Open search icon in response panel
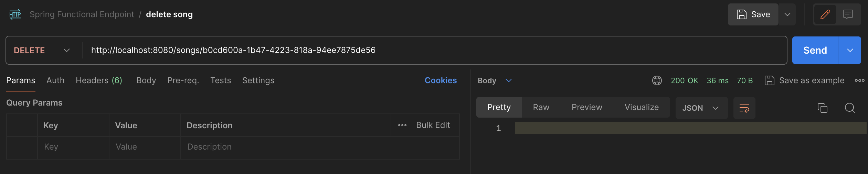The height and width of the screenshot is (174, 868). 850,108
